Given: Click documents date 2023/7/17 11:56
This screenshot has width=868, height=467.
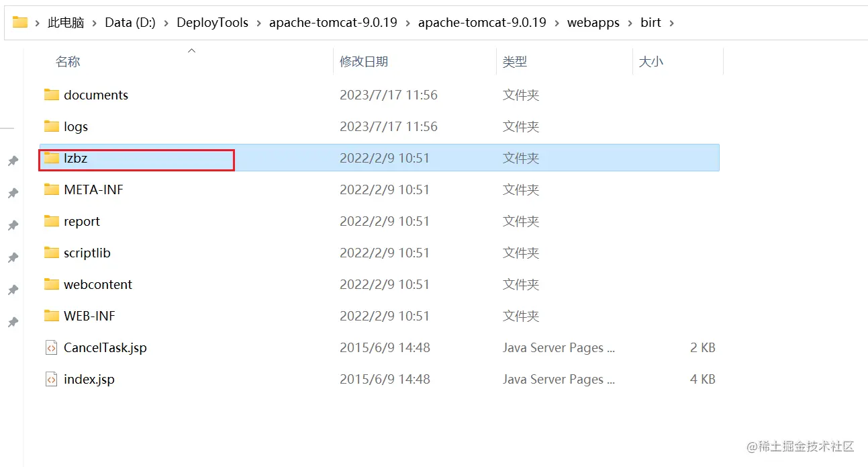Looking at the screenshot, I should (389, 95).
